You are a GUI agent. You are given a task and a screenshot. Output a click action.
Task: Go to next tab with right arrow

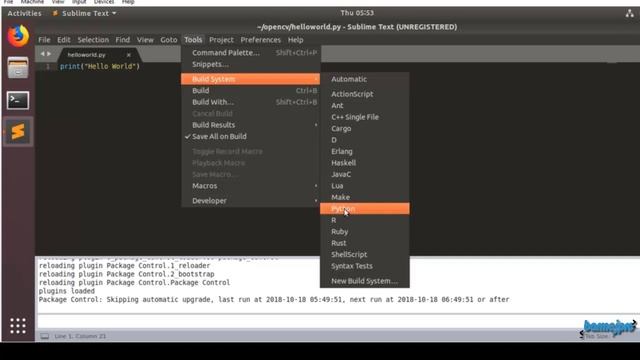49,54
